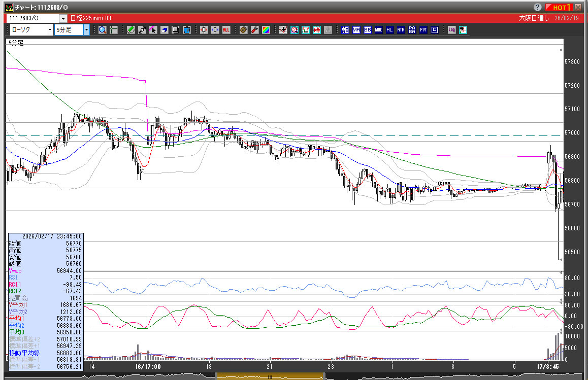The height and width of the screenshot is (380, 588).
Task: Click the PVT indicator button
Action: (423, 30)
